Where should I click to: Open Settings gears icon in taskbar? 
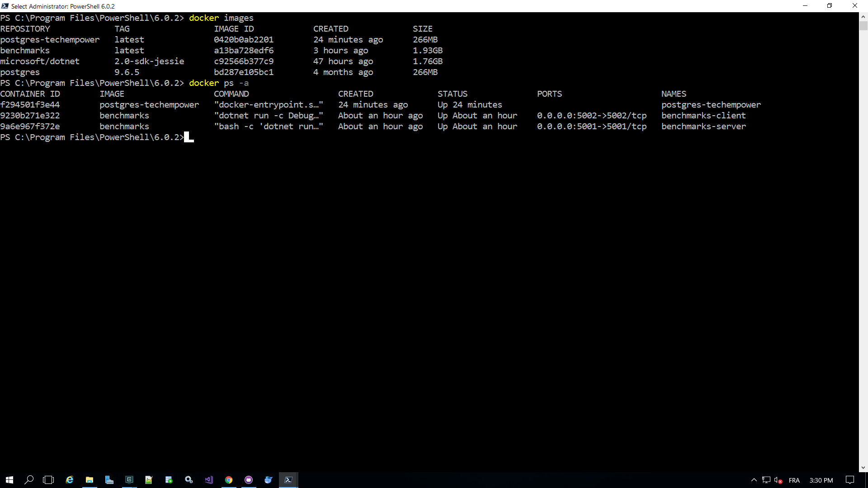tap(189, 480)
